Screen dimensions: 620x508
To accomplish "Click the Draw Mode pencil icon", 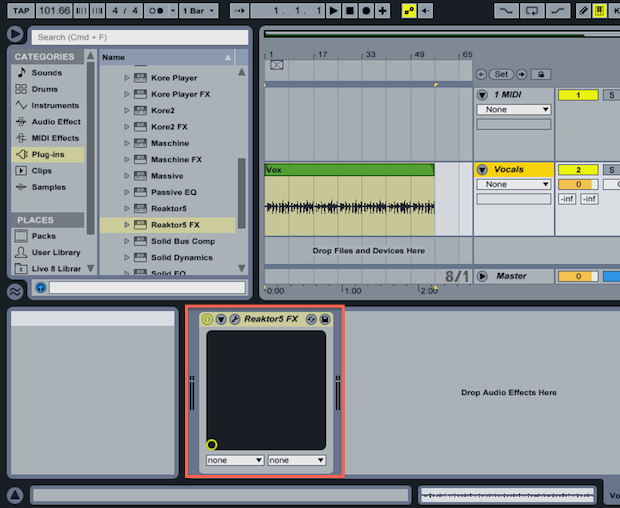I will [x=584, y=10].
